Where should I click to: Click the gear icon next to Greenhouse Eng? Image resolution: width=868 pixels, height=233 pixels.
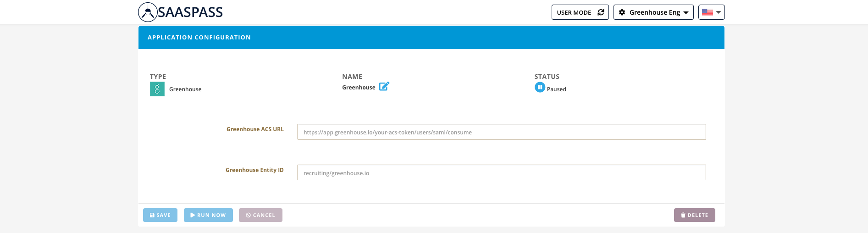tap(622, 12)
